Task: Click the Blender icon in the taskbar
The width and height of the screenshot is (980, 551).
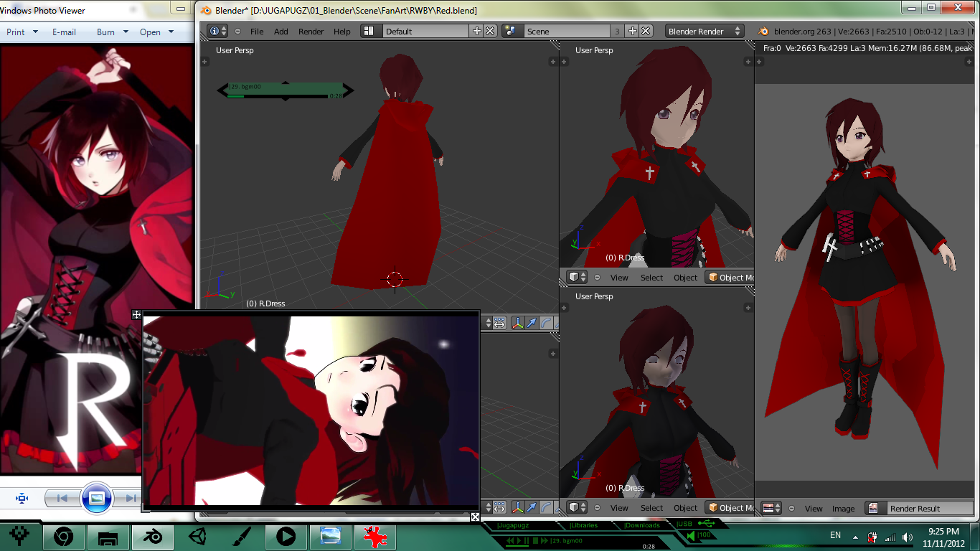Action: (x=153, y=536)
